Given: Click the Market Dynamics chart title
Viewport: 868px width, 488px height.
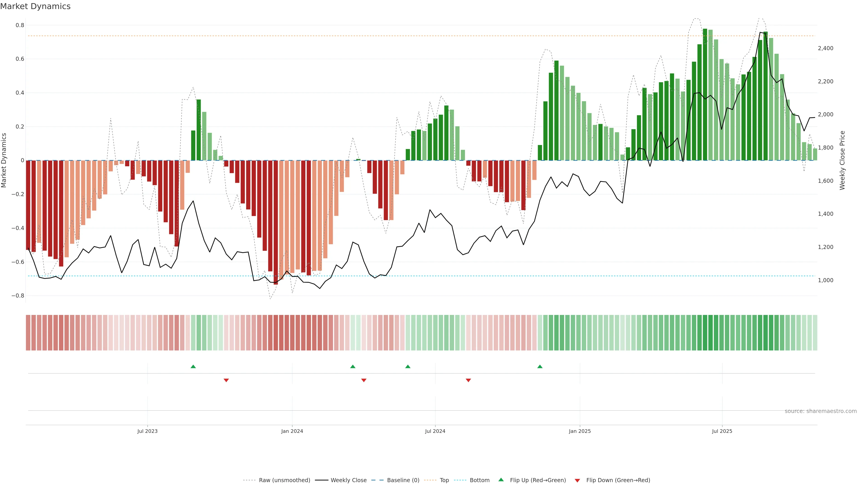Looking at the screenshot, I should (35, 6).
